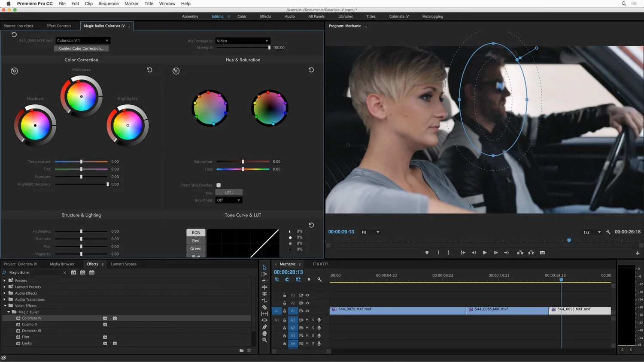Enable the Show Skin Overlay checkbox

(219, 185)
